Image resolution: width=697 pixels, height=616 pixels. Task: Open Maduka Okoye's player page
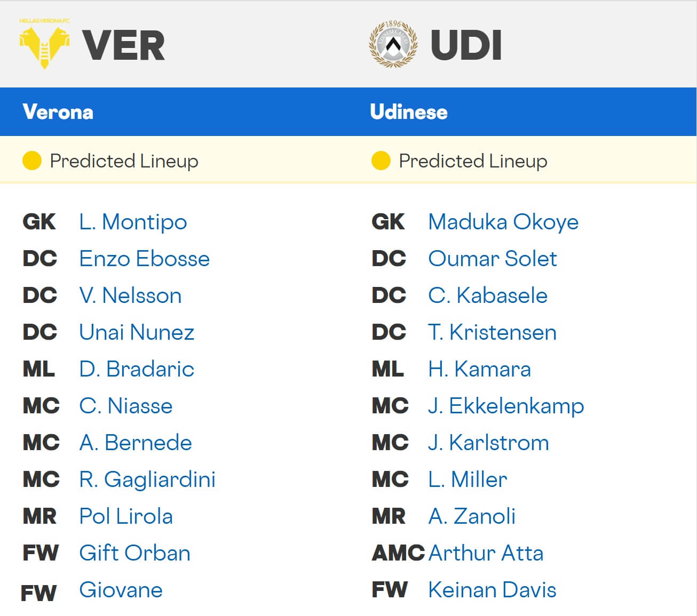503,222
